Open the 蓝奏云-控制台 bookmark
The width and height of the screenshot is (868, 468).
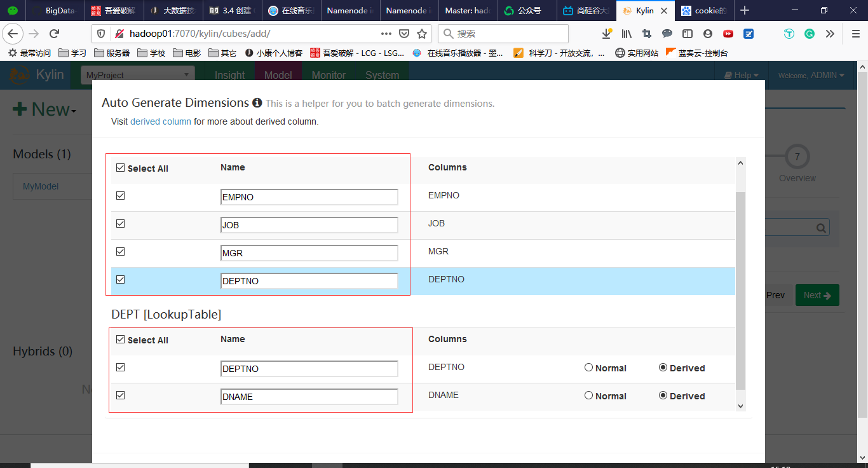[696, 53]
